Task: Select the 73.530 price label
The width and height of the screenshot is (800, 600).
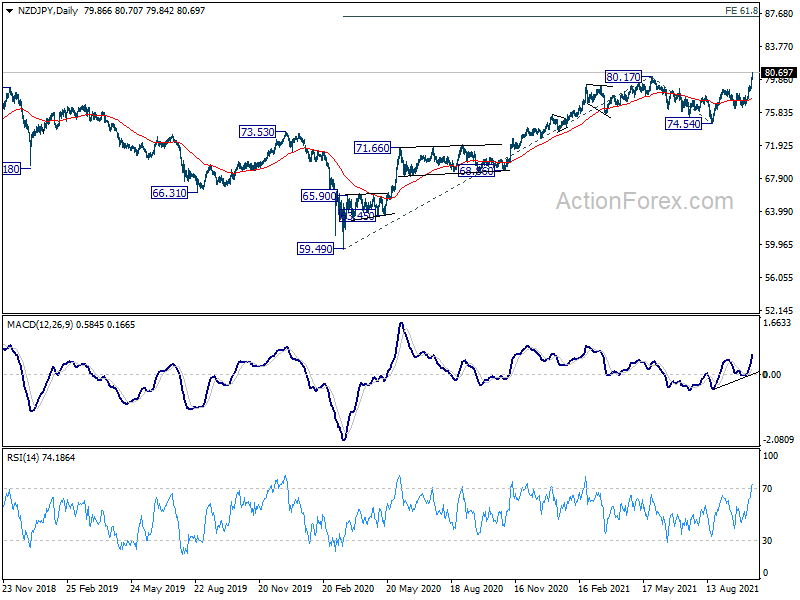Action: point(257,132)
